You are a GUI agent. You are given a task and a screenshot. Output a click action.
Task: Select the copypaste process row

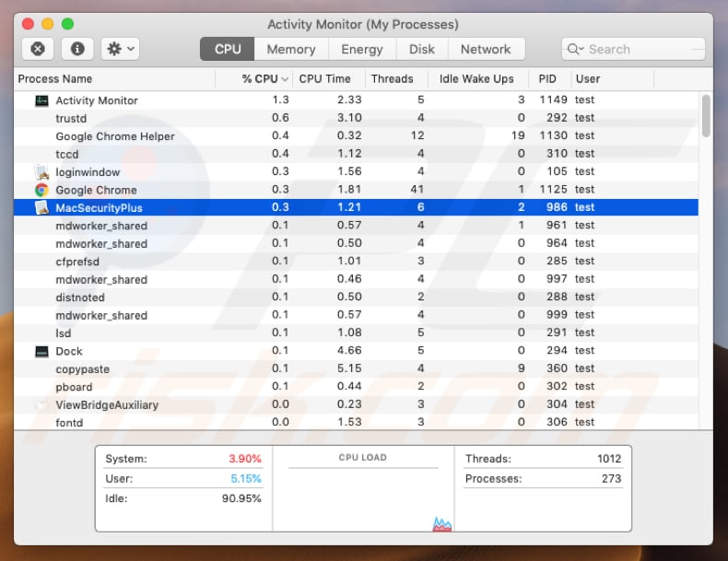[356, 368]
